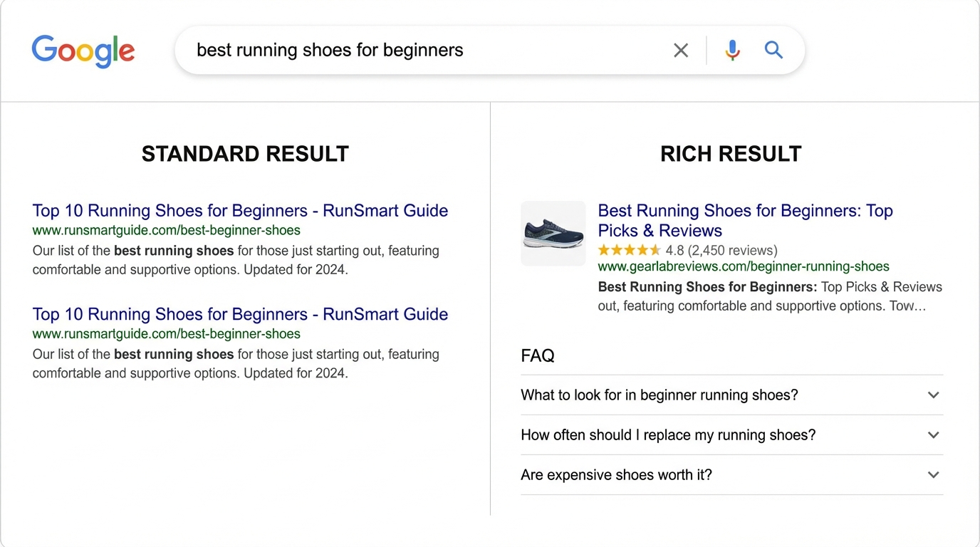The height and width of the screenshot is (547, 980).
Task: Click the FAQ section heading
Action: [538, 355]
